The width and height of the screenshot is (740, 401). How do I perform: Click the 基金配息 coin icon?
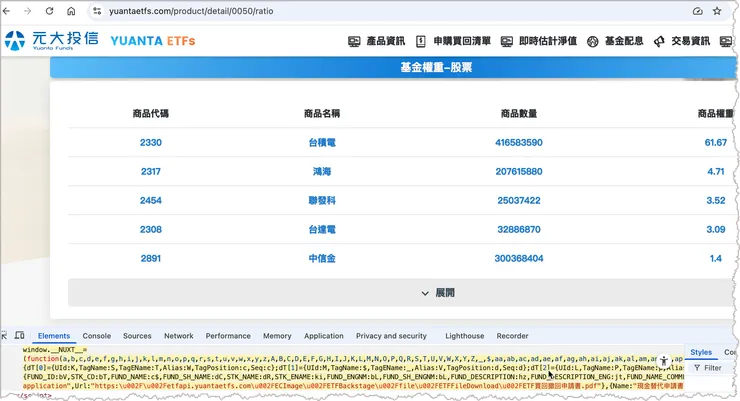pos(592,42)
